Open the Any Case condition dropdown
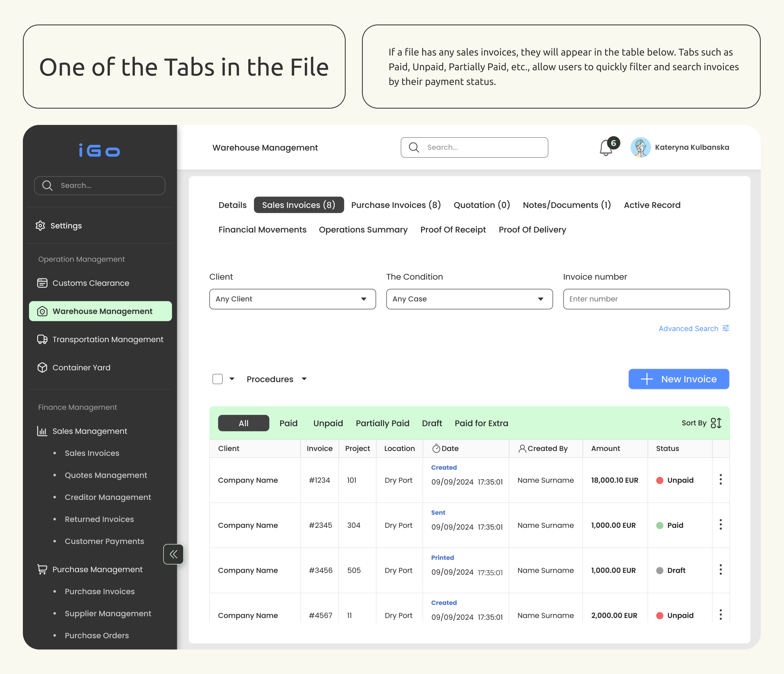The width and height of the screenshot is (784, 674). pos(469,299)
